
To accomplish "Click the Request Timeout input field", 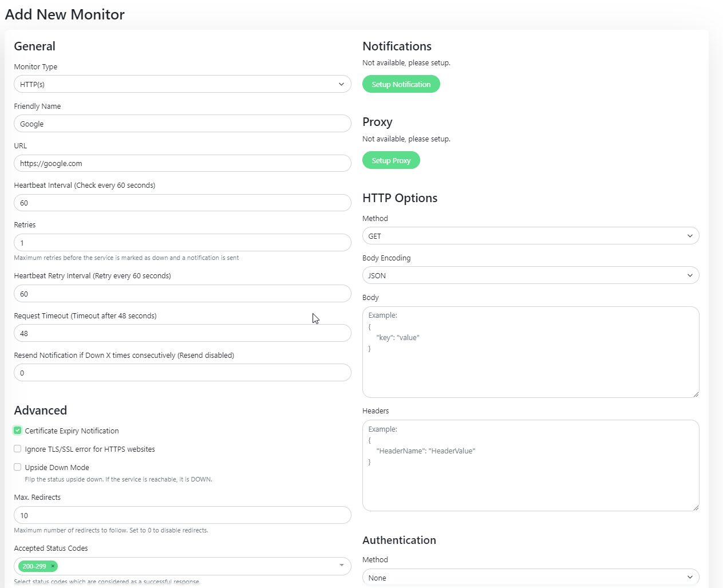I will (182, 333).
